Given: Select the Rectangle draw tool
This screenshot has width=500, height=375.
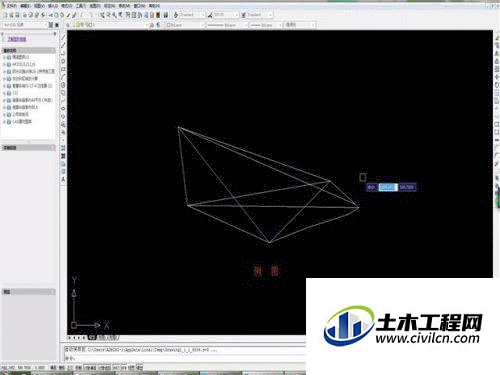Looking at the screenshot, I should click(63, 69).
